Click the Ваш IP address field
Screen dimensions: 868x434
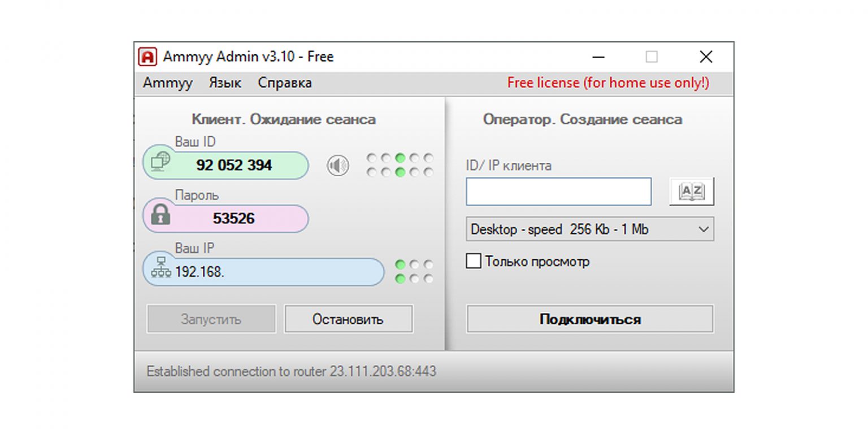pos(271,272)
